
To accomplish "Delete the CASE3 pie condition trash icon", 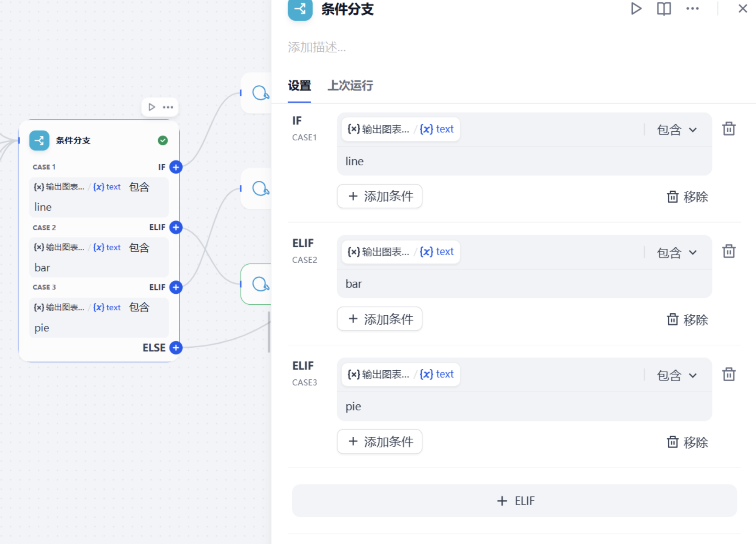I will coord(729,374).
